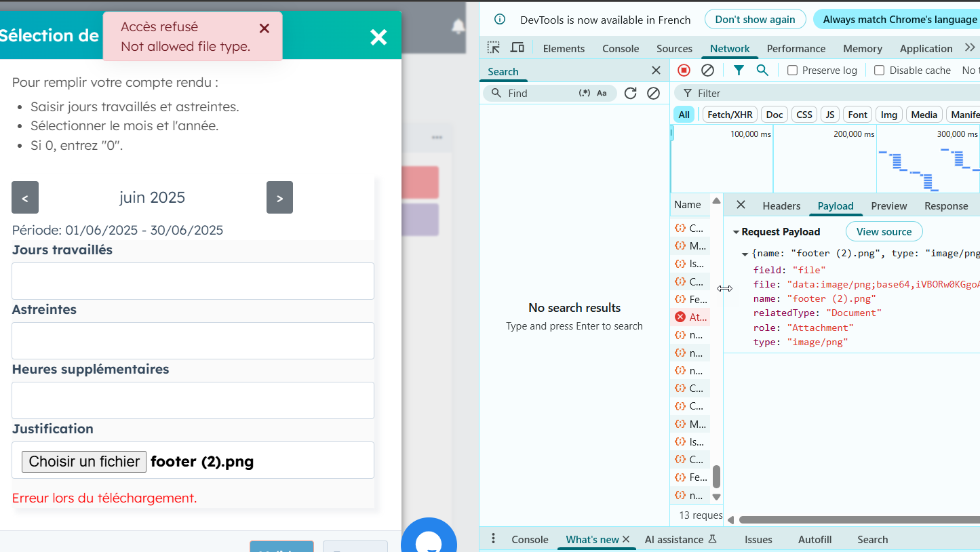
Task: Enable the Preserve log checkbox
Action: tap(792, 71)
